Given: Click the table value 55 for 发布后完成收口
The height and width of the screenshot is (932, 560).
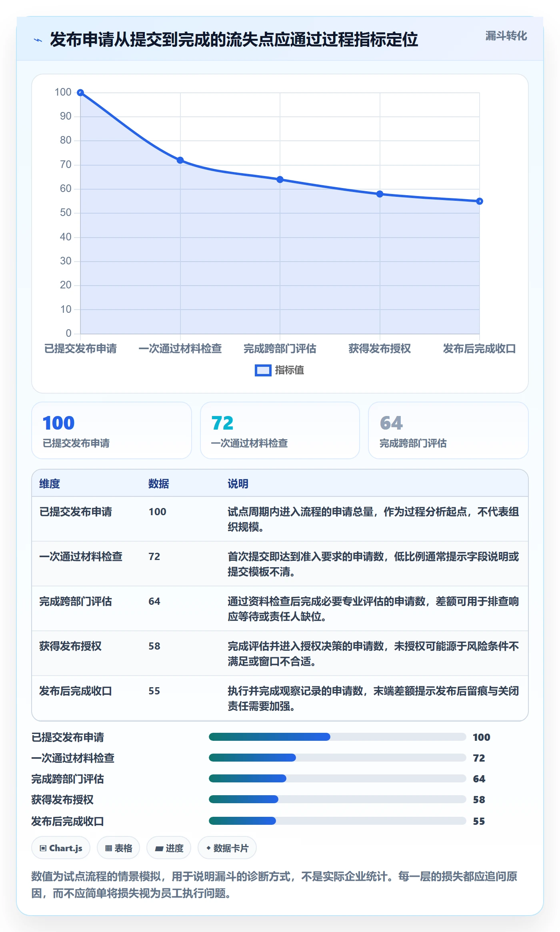Looking at the screenshot, I should (154, 691).
